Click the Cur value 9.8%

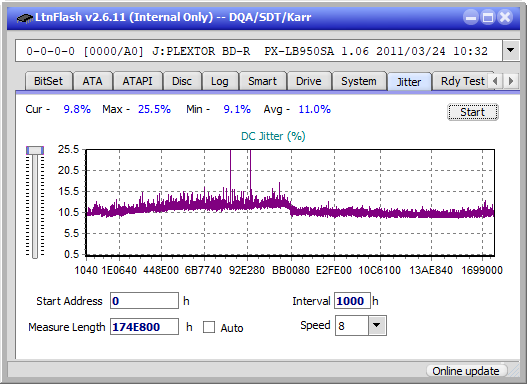point(77,109)
